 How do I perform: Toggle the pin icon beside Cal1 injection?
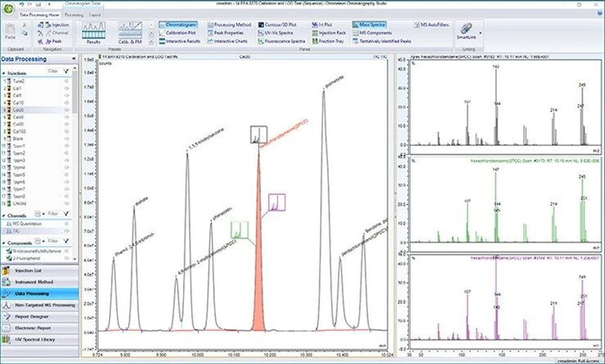click(x=66, y=88)
